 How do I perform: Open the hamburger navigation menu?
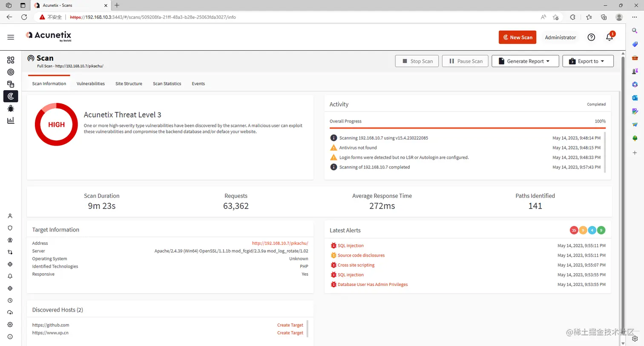[x=11, y=37]
